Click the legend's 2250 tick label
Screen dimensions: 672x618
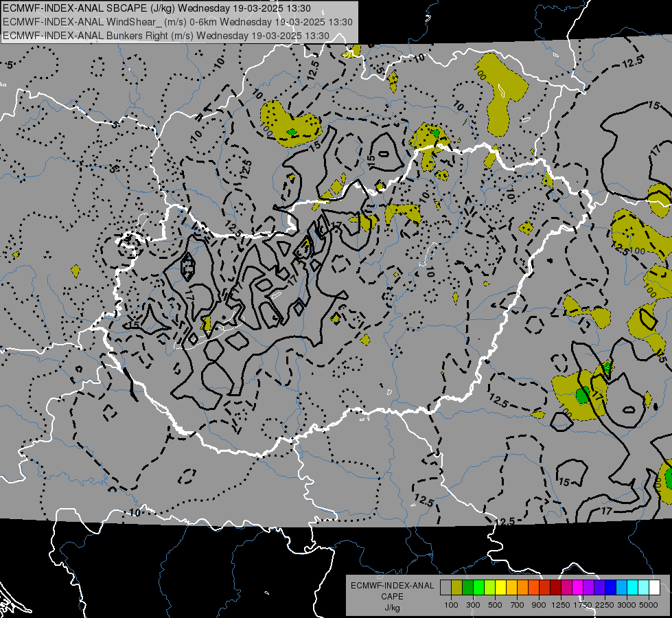(x=605, y=605)
